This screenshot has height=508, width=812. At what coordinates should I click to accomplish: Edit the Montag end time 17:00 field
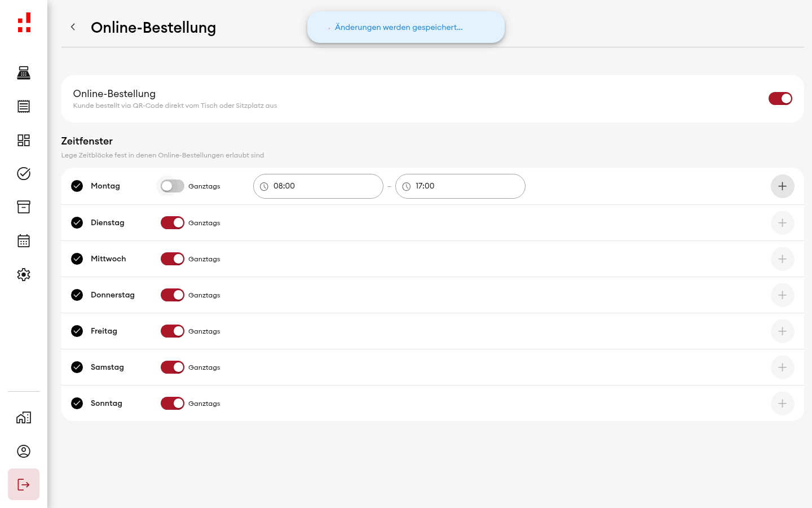[460, 186]
